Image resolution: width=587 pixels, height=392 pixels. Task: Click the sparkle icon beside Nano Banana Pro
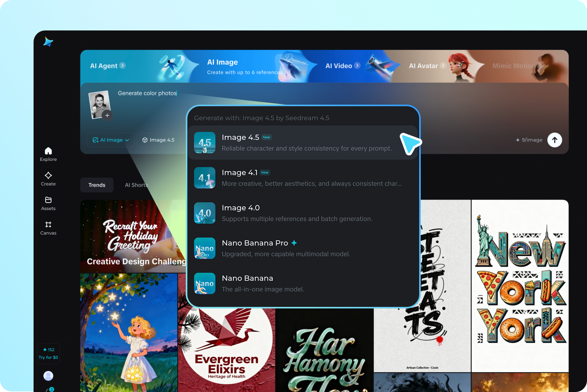click(294, 243)
